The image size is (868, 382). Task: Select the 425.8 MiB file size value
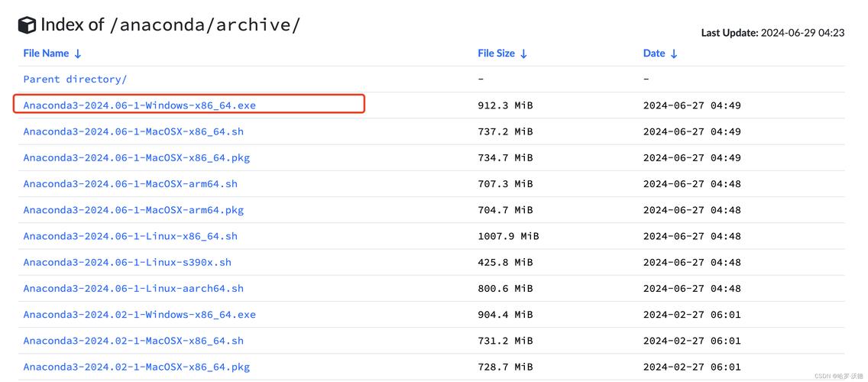click(x=505, y=262)
